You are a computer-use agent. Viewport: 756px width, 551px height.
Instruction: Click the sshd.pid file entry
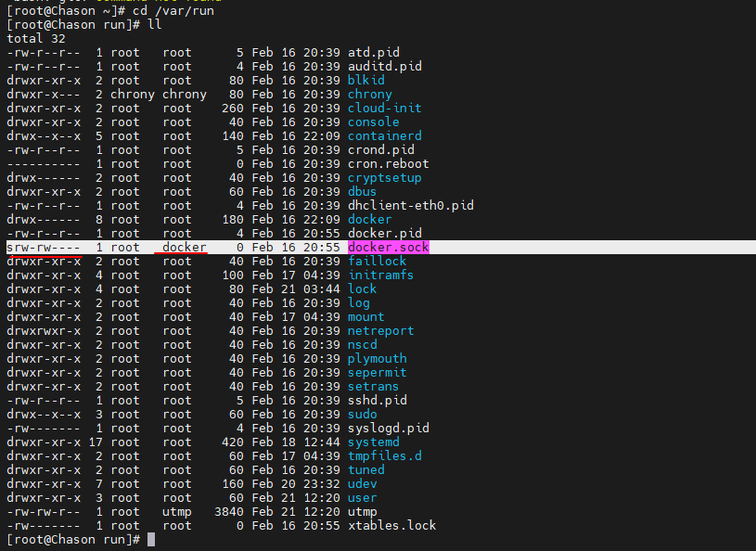tap(378, 400)
